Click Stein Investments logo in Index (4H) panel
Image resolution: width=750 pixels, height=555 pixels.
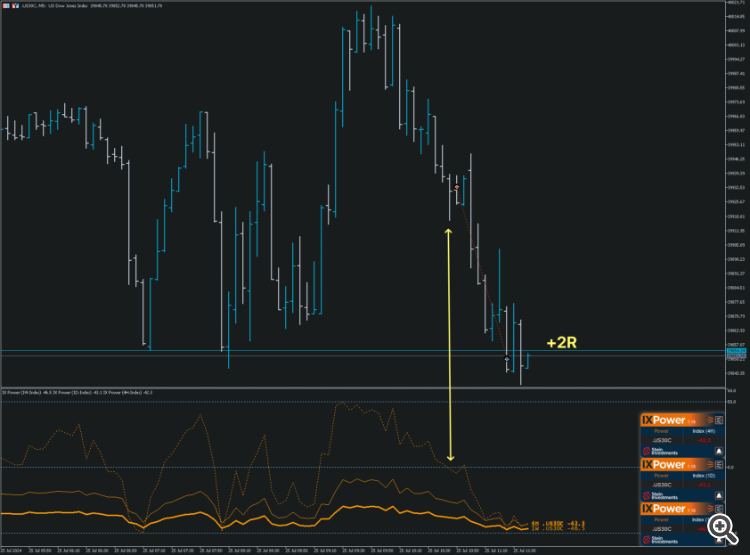point(661,451)
